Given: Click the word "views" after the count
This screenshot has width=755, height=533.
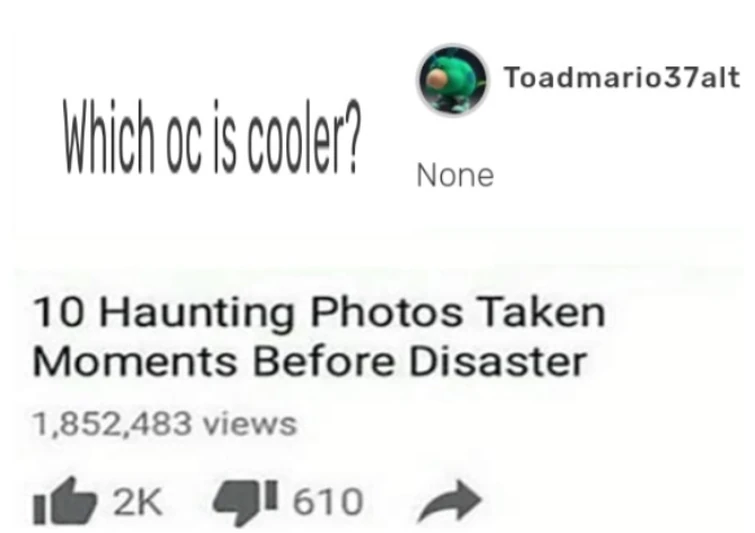Looking at the screenshot, I should [x=249, y=425].
